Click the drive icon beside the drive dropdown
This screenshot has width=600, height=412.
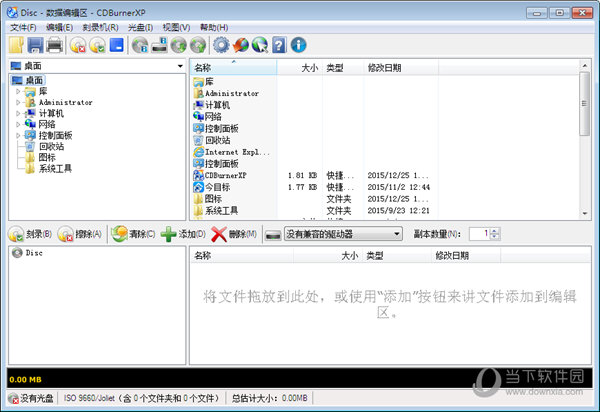tap(273, 234)
